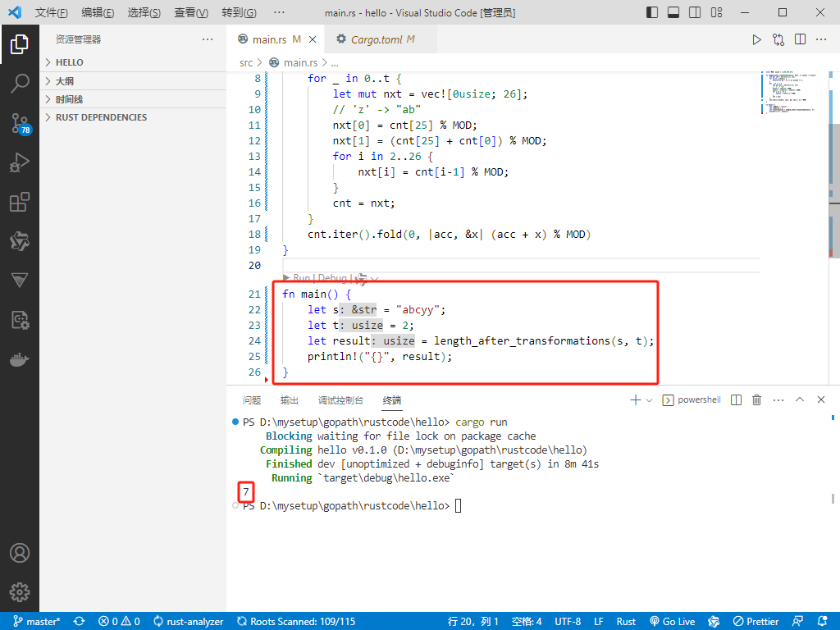
Task: Open errors and warnings count in status bar
Action: click(x=120, y=622)
